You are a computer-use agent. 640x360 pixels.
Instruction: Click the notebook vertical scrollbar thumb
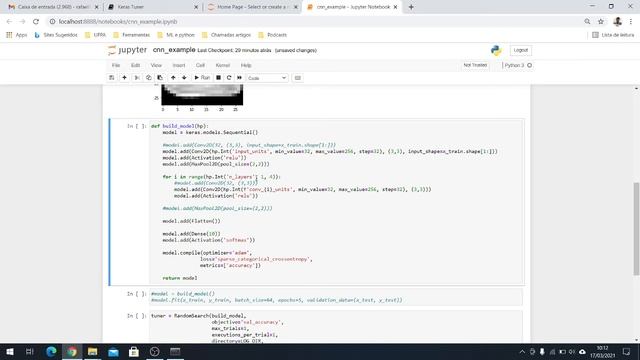point(636,229)
